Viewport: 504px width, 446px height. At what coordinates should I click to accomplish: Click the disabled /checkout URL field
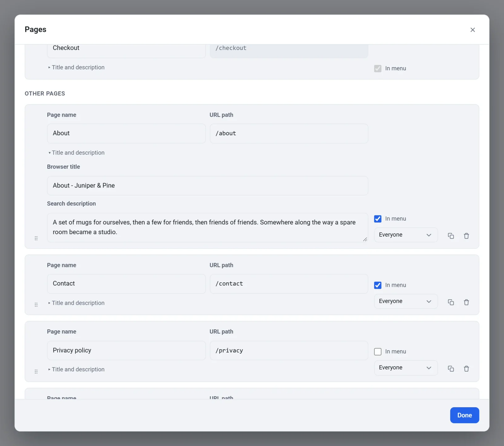[289, 50]
